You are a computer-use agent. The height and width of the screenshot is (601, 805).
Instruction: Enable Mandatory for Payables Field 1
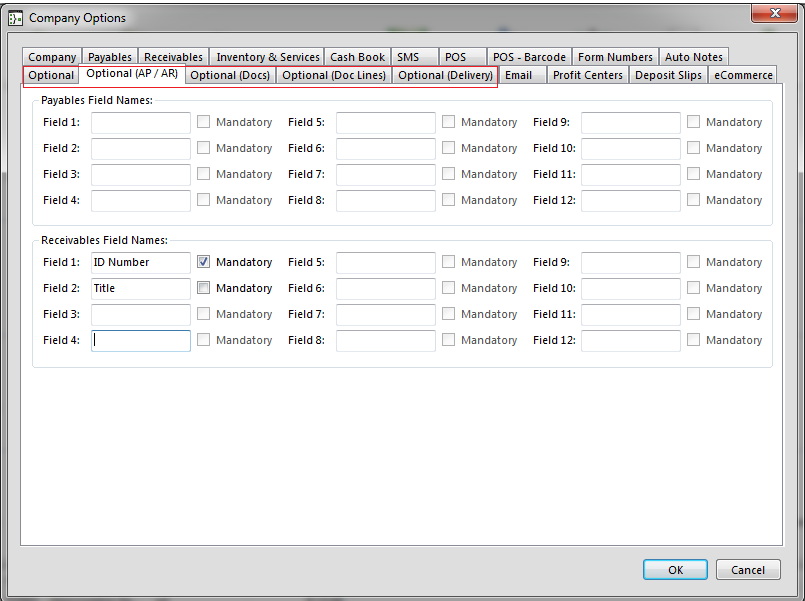click(203, 122)
